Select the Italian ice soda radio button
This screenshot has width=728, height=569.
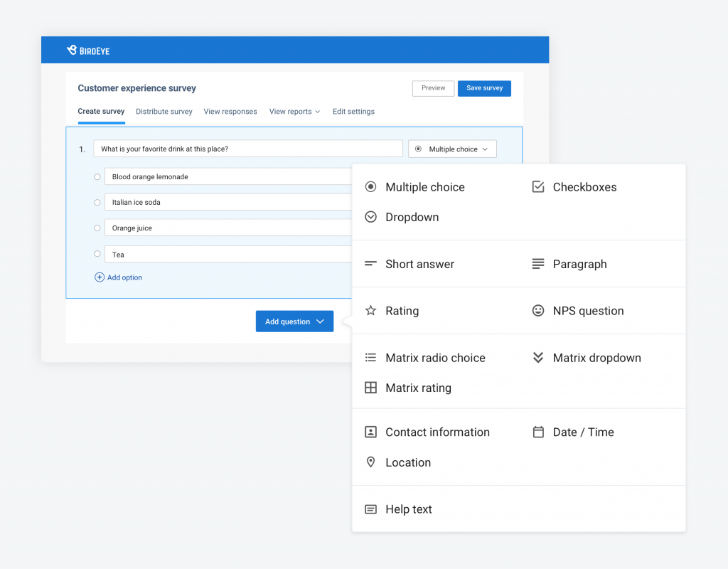point(97,202)
